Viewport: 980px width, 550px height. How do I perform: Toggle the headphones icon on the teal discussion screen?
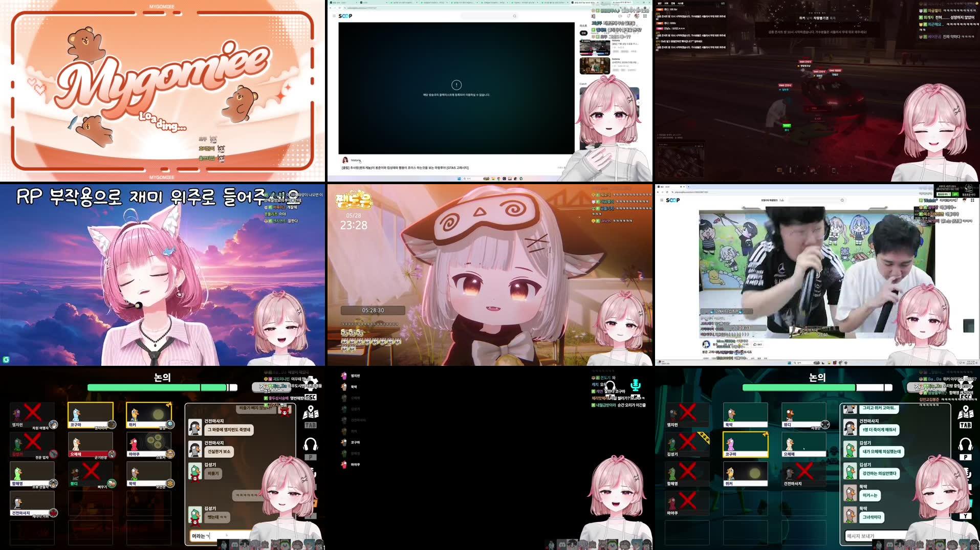coord(965,444)
